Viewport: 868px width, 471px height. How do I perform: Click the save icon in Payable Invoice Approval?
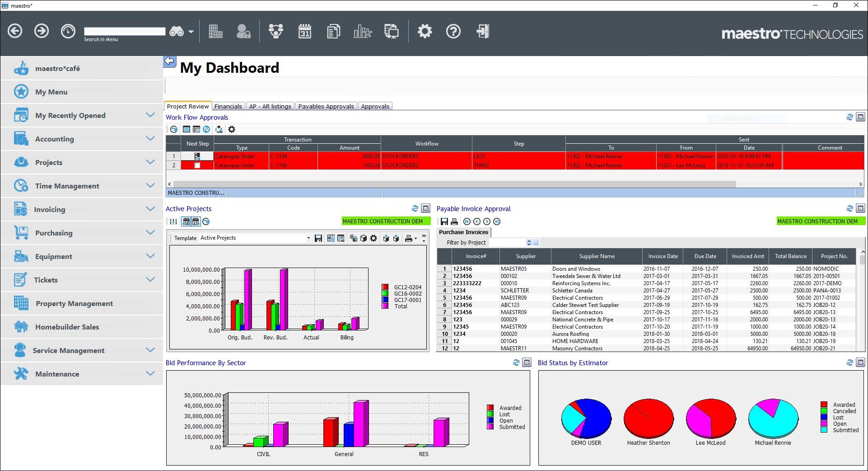pos(444,221)
